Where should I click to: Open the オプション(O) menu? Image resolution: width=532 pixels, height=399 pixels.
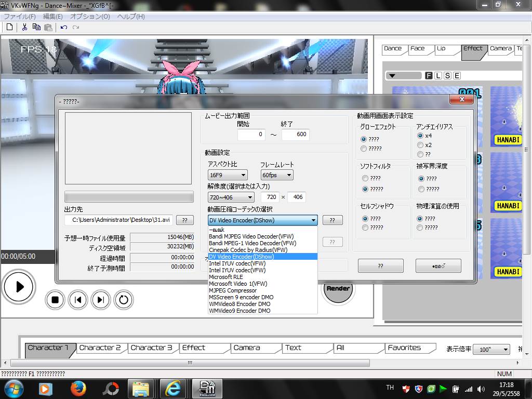90,17
